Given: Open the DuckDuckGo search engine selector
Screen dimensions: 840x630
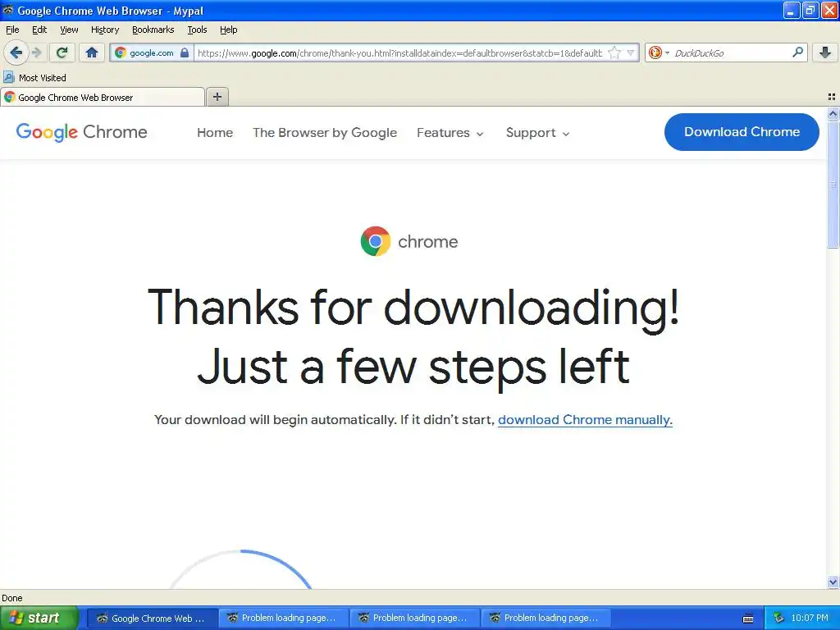Looking at the screenshot, I should pos(659,52).
